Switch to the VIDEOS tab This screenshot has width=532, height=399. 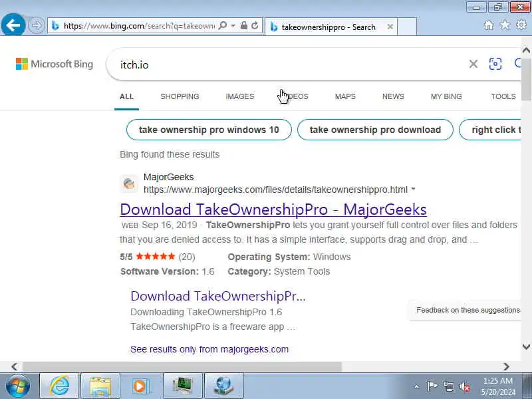(295, 96)
